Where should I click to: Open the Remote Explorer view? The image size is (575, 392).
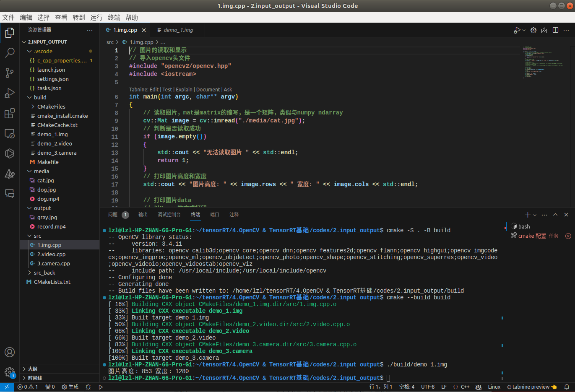10,134
